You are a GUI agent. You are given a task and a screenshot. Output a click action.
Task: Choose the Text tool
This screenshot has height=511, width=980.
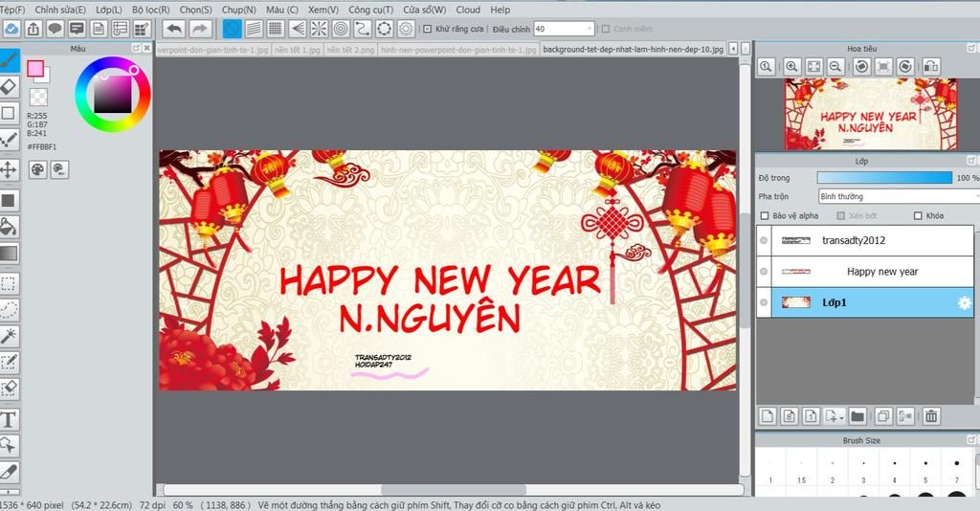9,419
